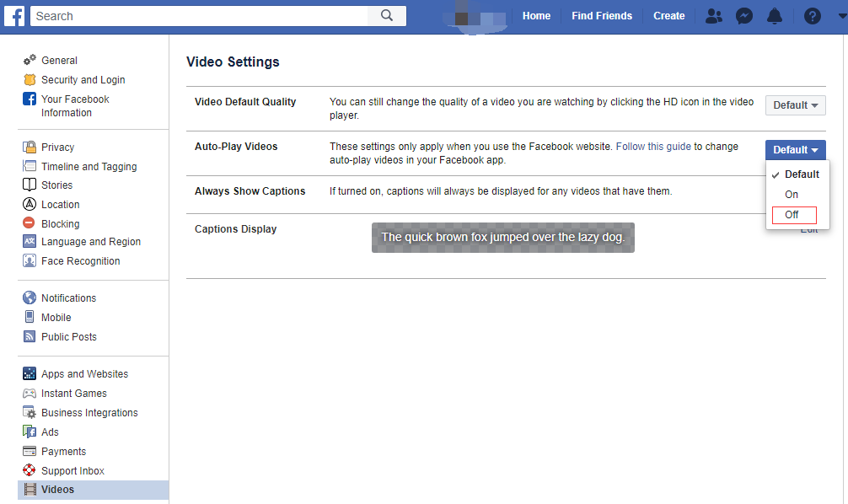Click the Language and Region icon
The width and height of the screenshot is (848, 504).
pyautogui.click(x=30, y=241)
